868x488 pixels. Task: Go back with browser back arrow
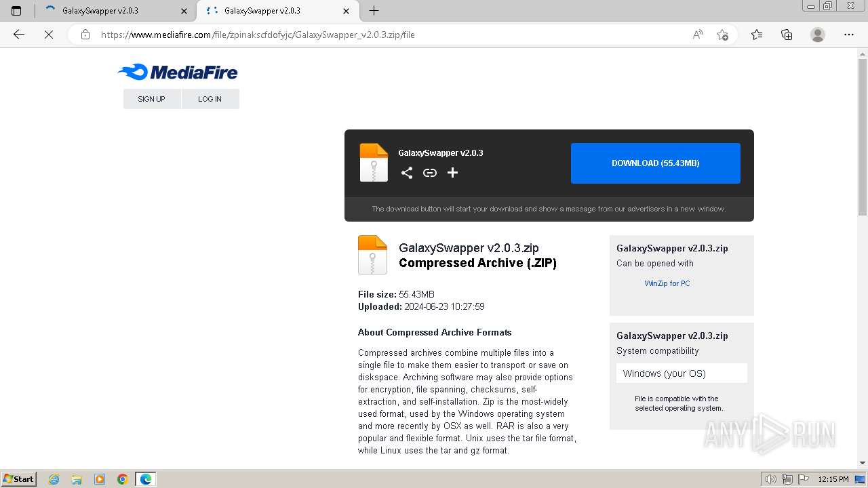click(x=19, y=35)
